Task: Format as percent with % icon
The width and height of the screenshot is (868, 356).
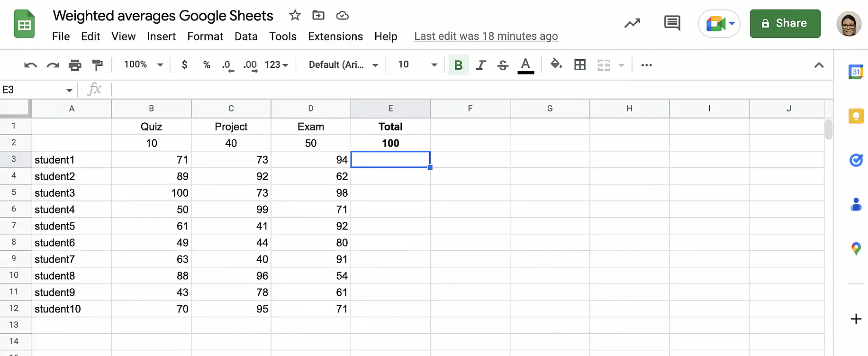Action: [207, 64]
